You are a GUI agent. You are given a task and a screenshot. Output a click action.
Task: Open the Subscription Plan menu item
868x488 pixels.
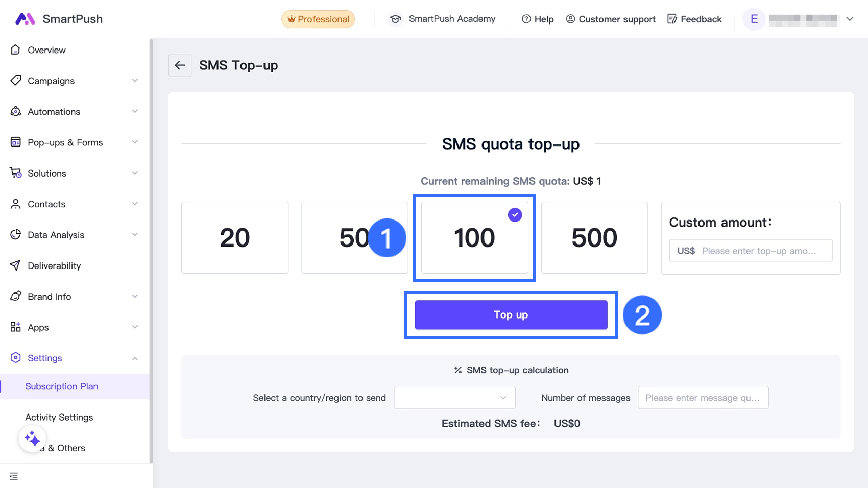pos(62,386)
